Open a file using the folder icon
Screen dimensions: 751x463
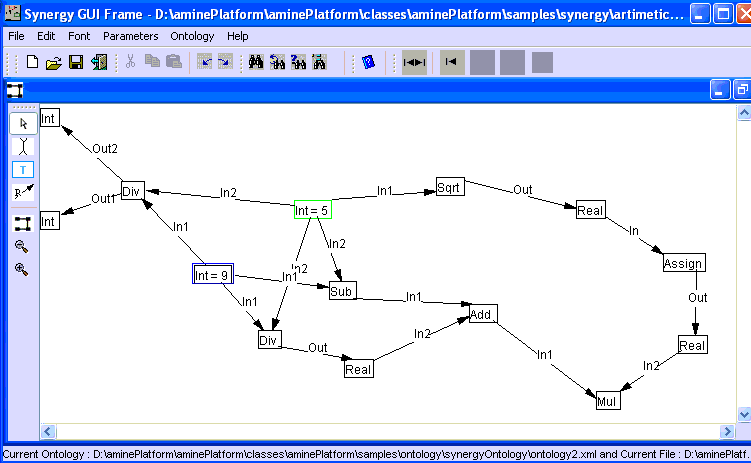[54, 63]
